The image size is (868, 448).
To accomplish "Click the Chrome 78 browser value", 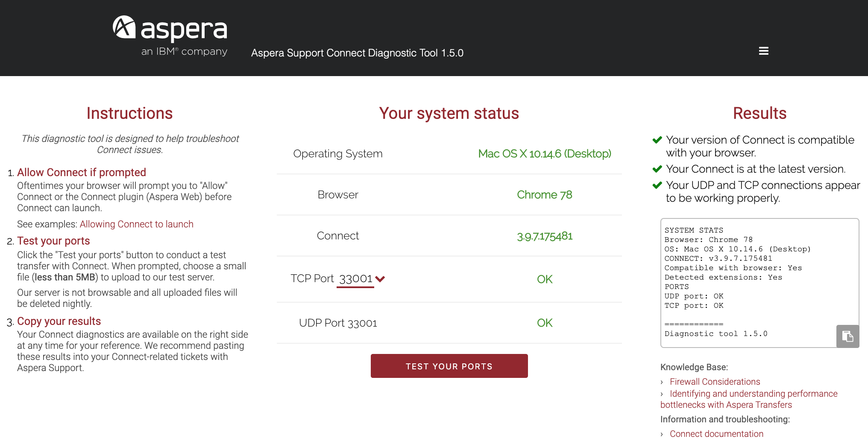I will click(545, 195).
